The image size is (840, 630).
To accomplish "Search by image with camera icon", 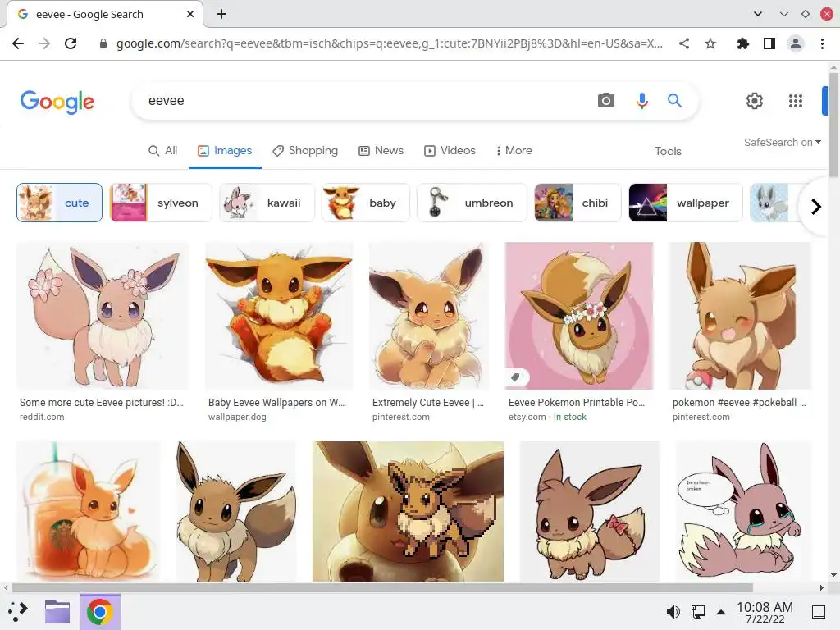I will (606, 100).
